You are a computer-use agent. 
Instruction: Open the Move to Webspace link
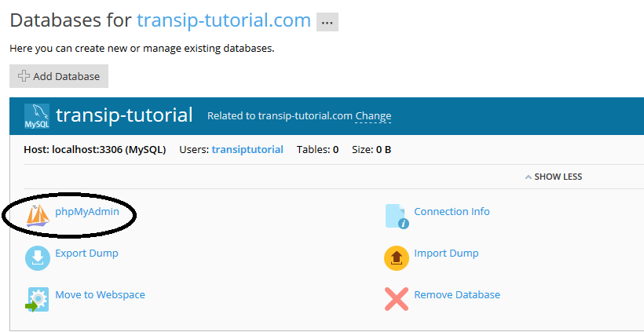click(x=101, y=294)
